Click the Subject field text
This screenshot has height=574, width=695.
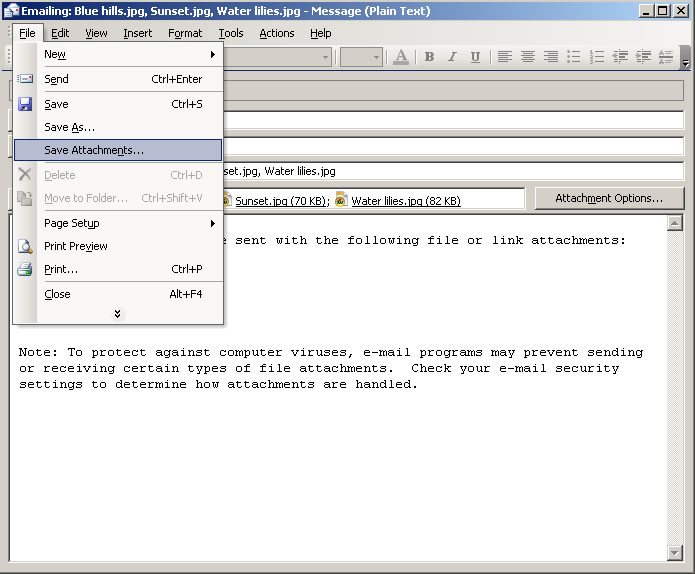click(x=450, y=171)
